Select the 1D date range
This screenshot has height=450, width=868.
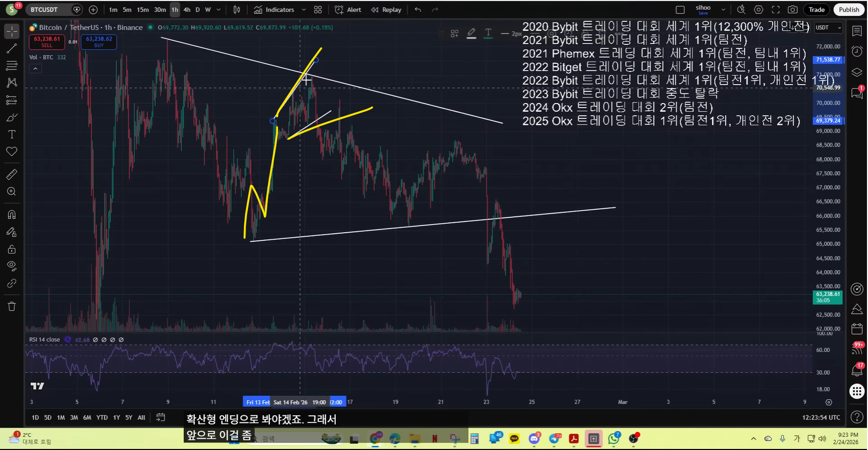35,417
